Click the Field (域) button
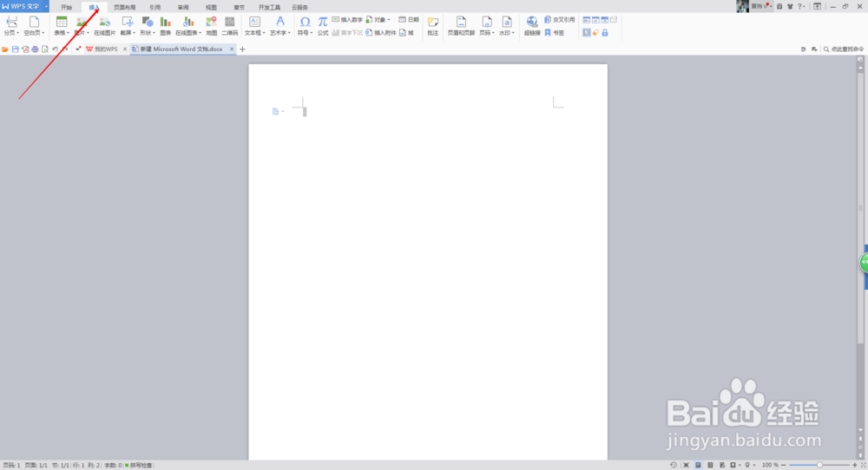 406,33
